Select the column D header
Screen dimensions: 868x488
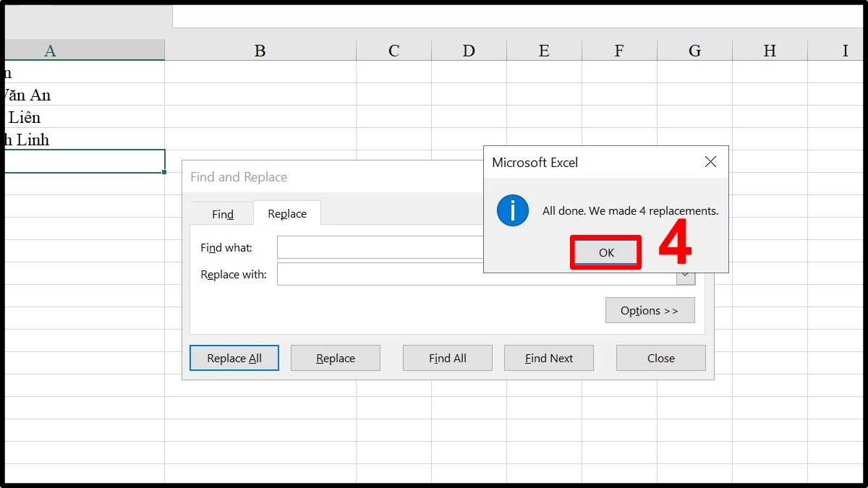click(x=469, y=51)
